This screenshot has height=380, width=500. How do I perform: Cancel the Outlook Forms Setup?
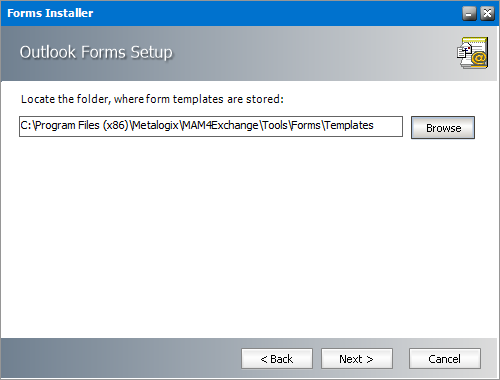(x=445, y=359)
